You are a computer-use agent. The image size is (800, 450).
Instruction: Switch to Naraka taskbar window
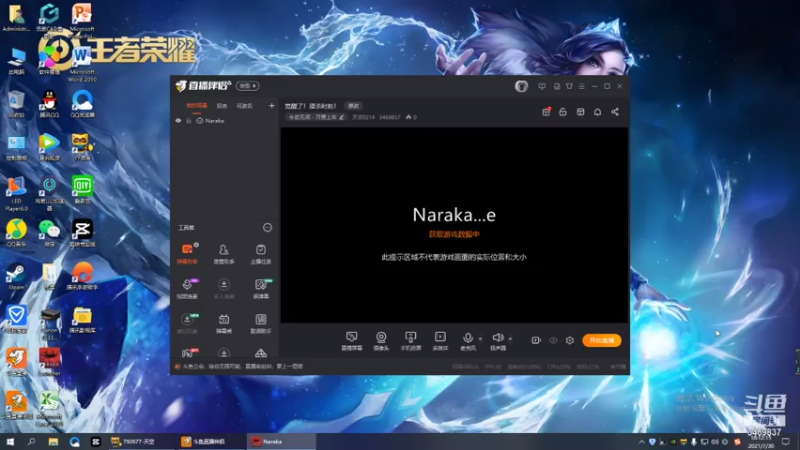[x=281, y=441]
